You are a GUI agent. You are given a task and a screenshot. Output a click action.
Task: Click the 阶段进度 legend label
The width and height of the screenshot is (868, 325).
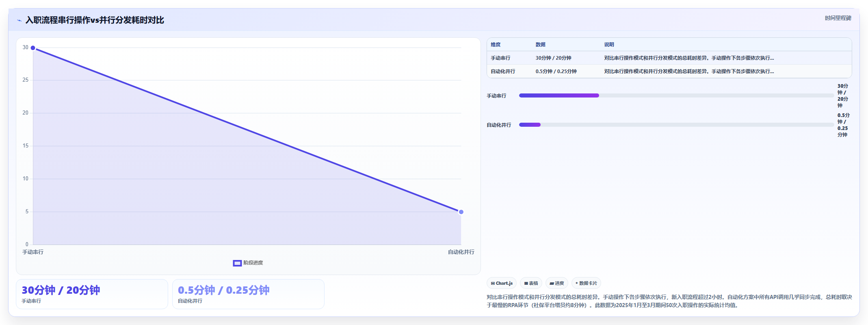253,263
